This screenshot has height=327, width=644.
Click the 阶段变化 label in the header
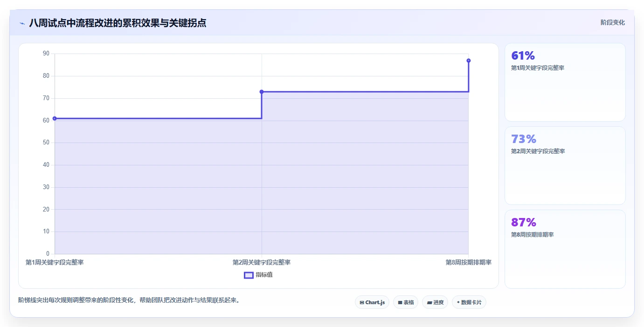coord(612,22)
